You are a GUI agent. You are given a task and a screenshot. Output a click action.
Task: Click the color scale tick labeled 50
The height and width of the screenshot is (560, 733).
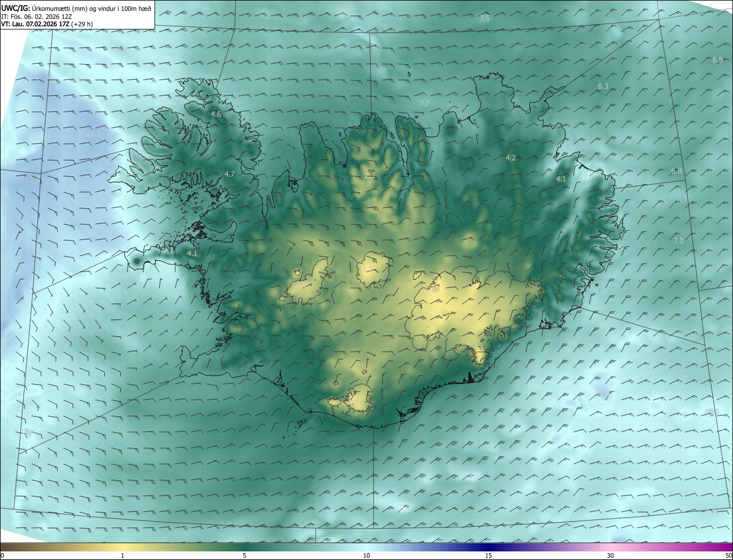pyautogui.click(x=728, y=556)
